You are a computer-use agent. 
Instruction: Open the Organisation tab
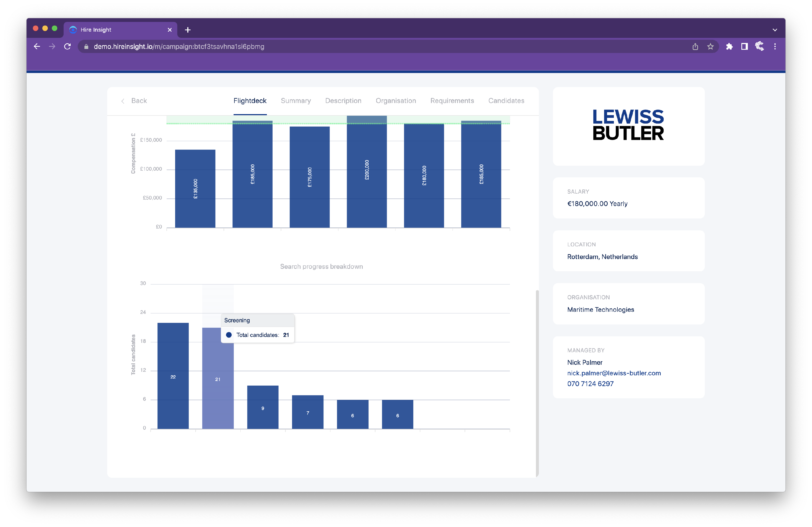[395, 101]
